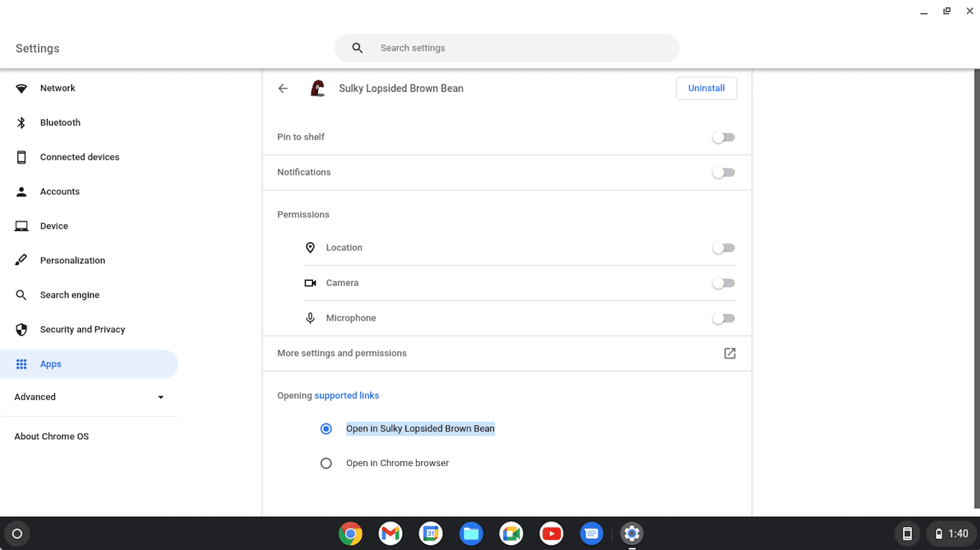Viewport: 980px width, 550px height.
Task: Click the Bluetooth settings icon
Action: click(21, 122)
